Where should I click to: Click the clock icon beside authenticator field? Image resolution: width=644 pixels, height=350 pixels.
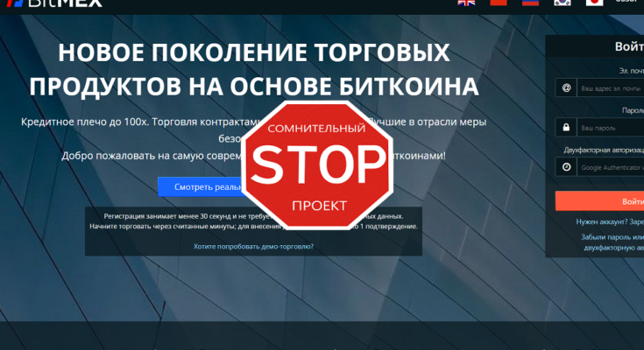[x=566, y=167]
